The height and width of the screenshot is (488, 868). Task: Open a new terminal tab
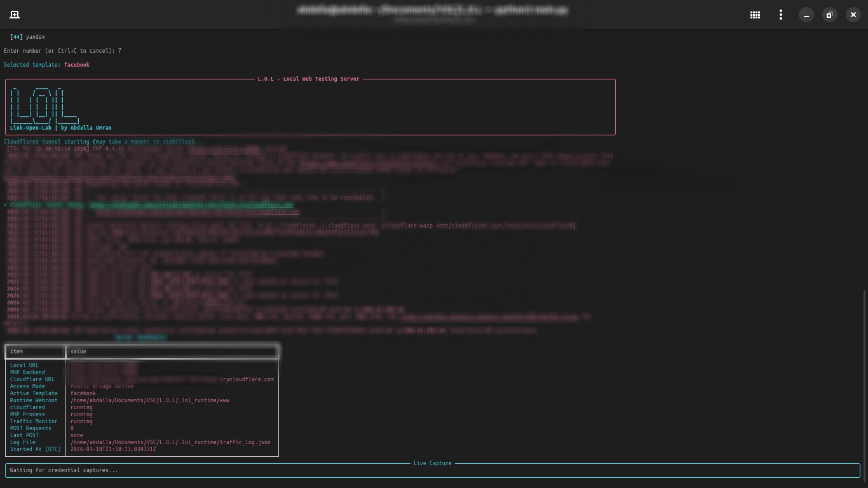tap(15, 15)
